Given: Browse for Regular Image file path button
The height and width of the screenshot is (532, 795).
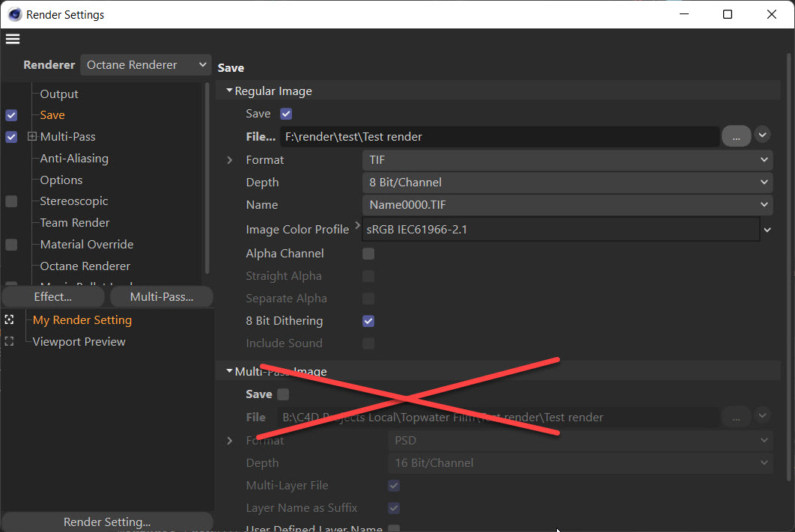Looking at the screenshot, I should click(736, 137).
